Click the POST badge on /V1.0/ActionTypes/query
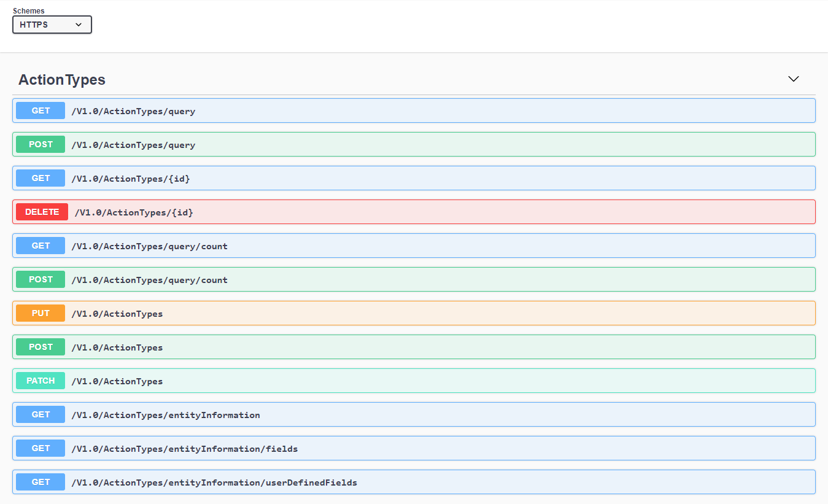The height and width of the screenshot is (504, 828). tap(40, 144)
